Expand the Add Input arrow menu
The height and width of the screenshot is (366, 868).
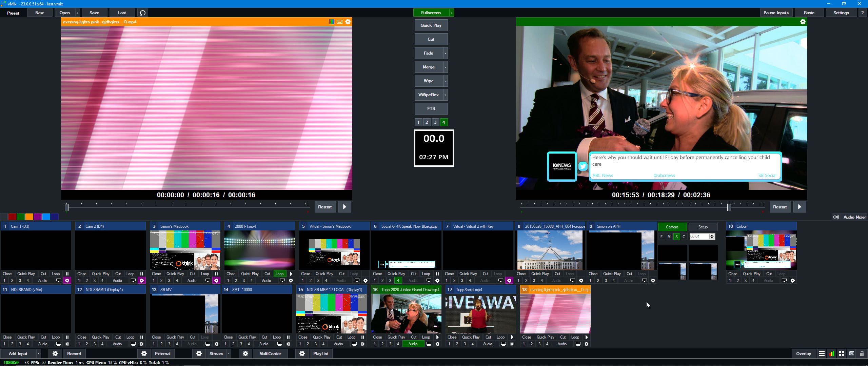(x=38, y=354)
